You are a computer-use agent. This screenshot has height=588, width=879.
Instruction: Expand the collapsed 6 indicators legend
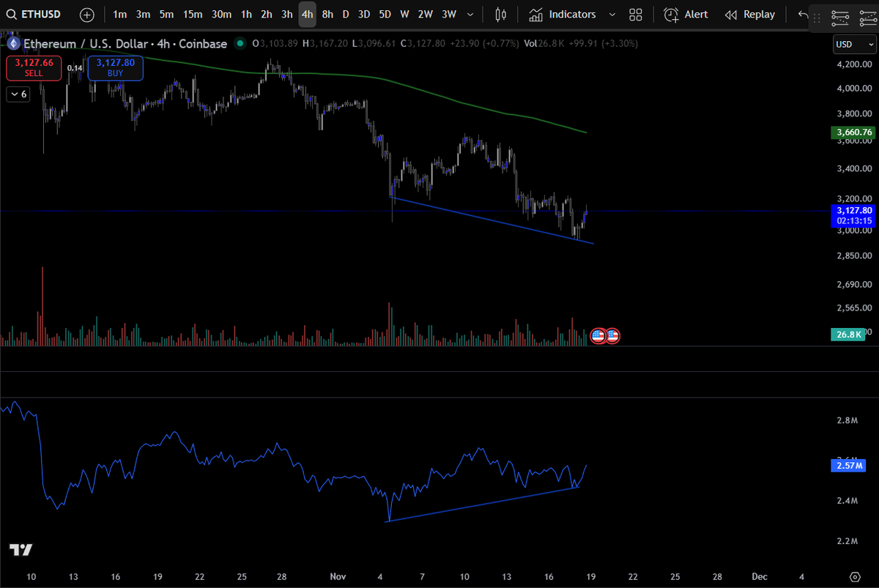coord(18,94)
